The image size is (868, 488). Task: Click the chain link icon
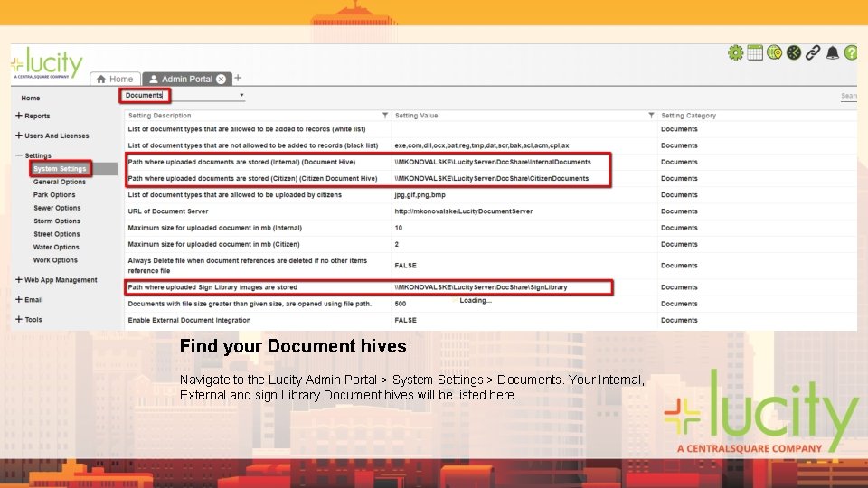tap(813, 53)
